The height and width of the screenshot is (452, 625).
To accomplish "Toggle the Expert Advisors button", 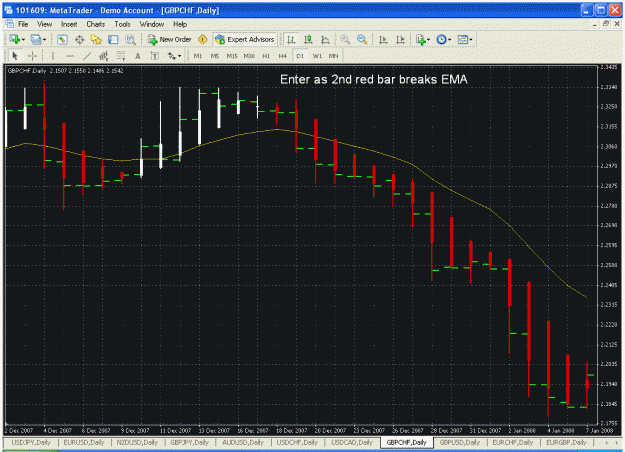I will click(x=245, y=39).
